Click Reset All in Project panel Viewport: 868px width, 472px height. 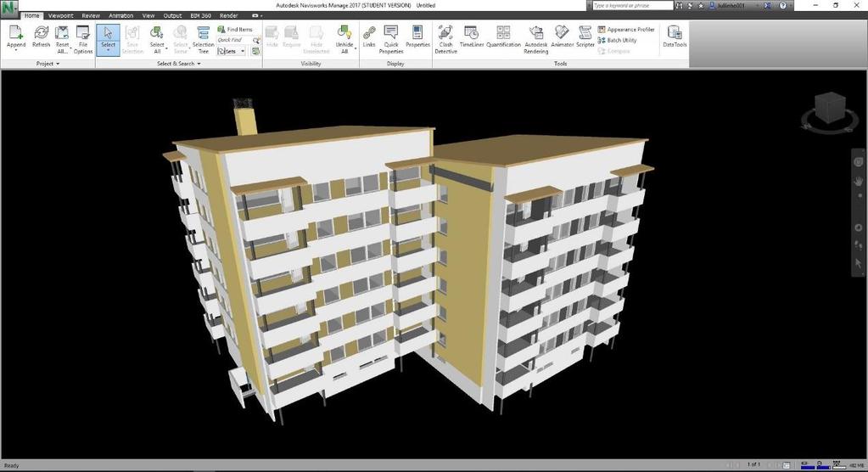(x=62, y=39)
